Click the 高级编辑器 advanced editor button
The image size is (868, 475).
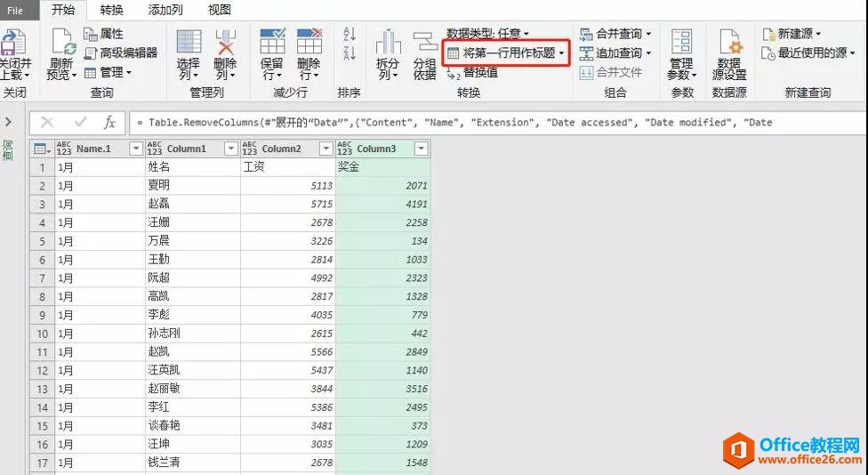pyautogui.click(x=121, y=53)
